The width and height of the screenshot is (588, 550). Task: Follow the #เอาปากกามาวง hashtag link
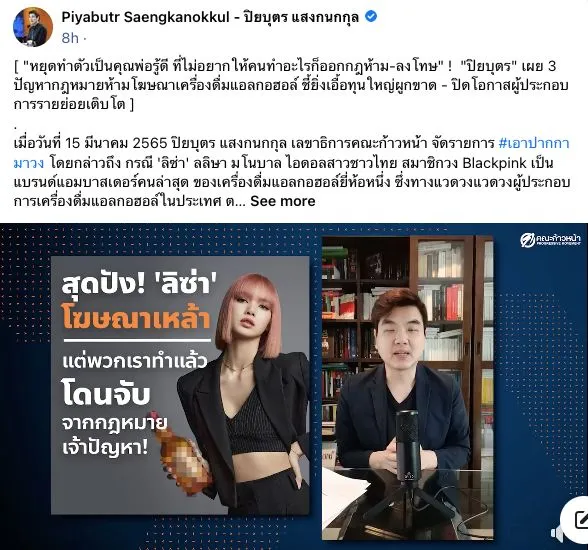pyautogui.click(x=291, y=153)
